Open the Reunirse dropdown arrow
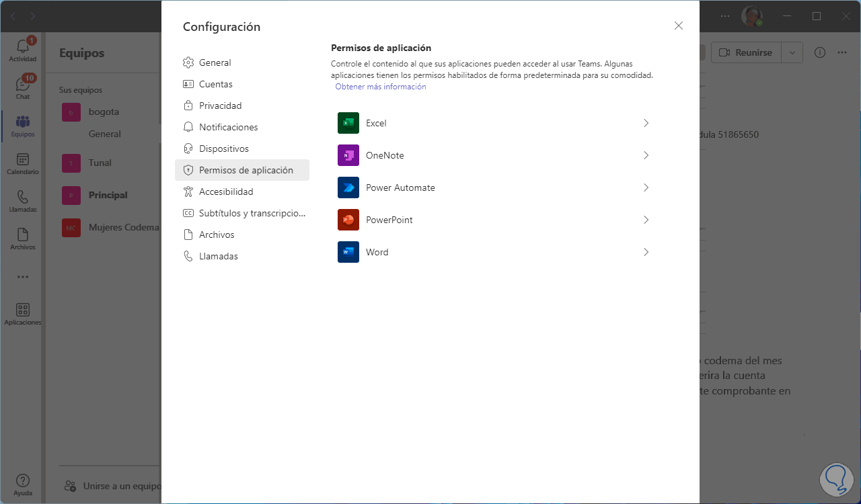This screenshot has width=861, height=504. click(x=792, y=52)
